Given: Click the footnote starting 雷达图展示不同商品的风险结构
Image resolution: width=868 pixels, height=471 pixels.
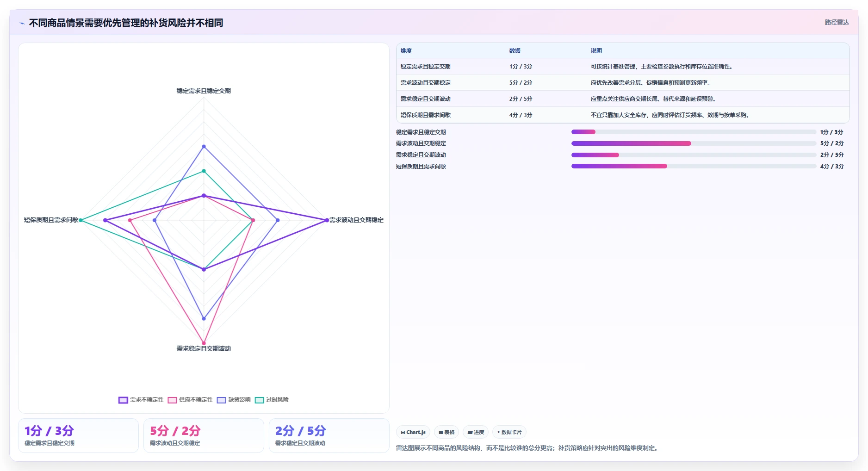Looking at the screenshot, I should tap(528, 448).
